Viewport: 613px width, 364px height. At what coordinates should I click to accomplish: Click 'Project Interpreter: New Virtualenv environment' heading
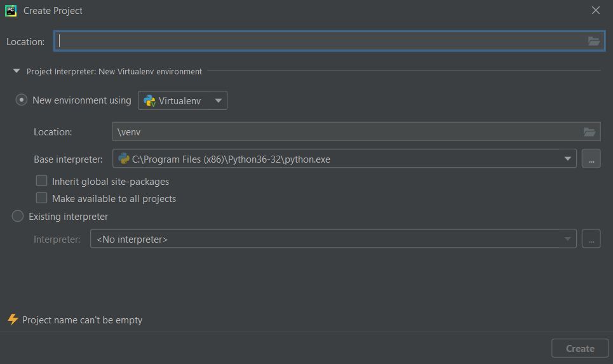tap(114, 72)
